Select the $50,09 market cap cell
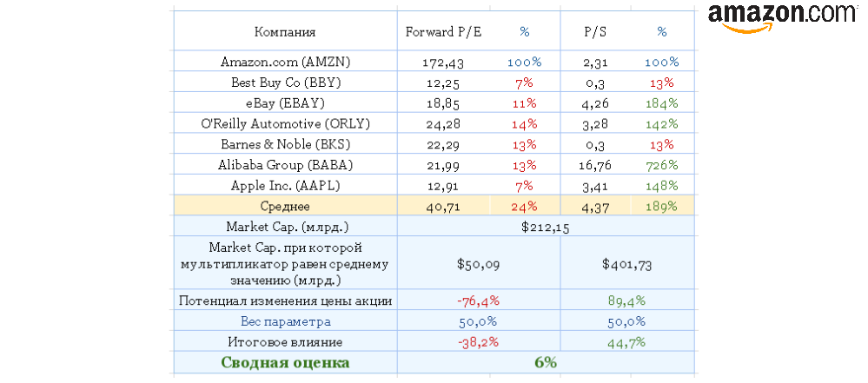The height and width of the screenshot is (383, 868). coord(478,263)
